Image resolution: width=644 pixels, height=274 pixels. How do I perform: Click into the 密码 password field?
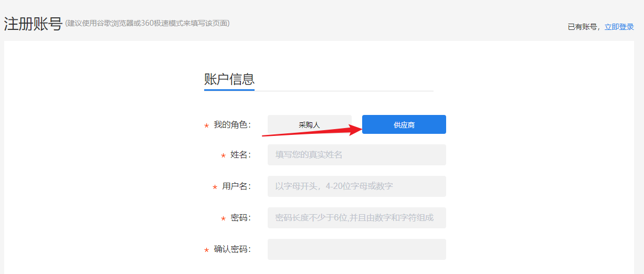356,218
